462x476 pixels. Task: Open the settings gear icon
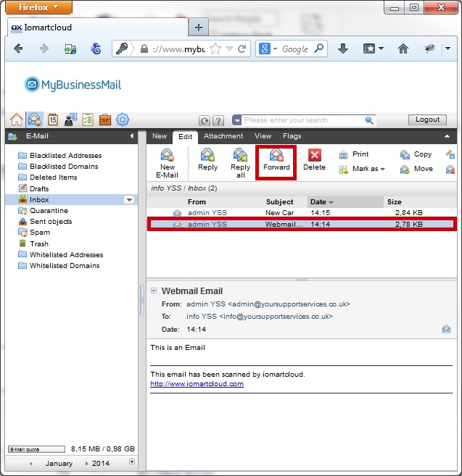point(123,120)
